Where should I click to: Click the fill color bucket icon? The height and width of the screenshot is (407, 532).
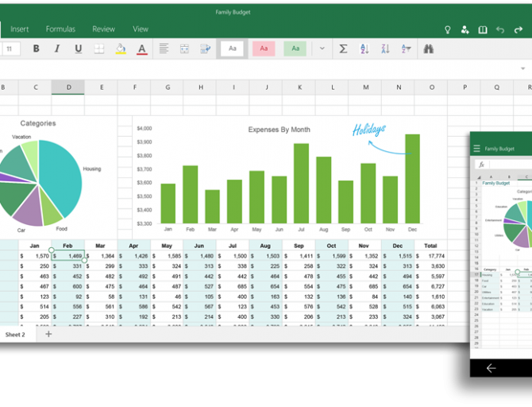(x=121, y=48)
